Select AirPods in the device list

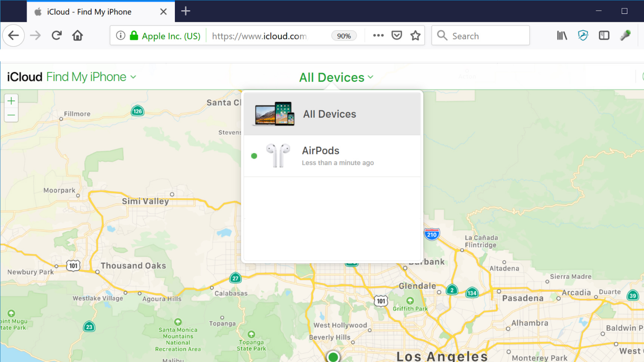coord(332,156)
